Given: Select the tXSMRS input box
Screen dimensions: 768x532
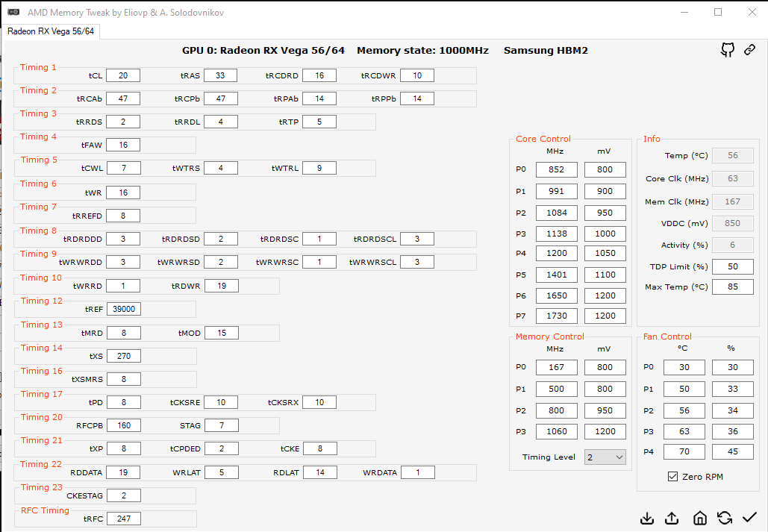Looking at the screenshot, I should (x=124, y=379).
